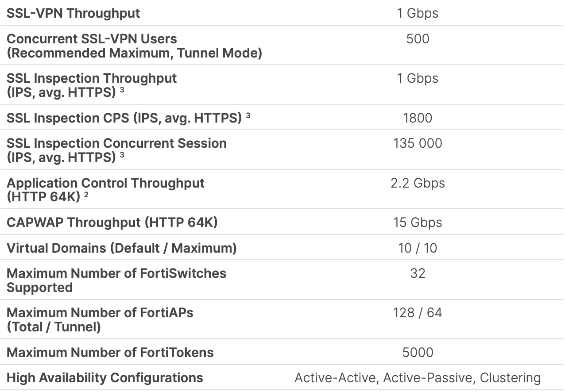Select the 500 concurrent users value

(x=418, y=38)
